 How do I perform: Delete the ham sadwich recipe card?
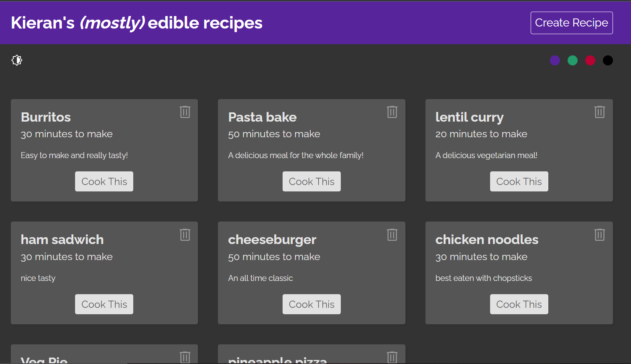(185, 234)
